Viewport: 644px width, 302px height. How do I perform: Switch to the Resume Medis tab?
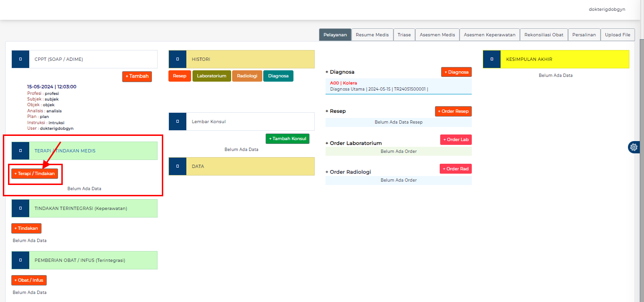(x=372, y=34)
